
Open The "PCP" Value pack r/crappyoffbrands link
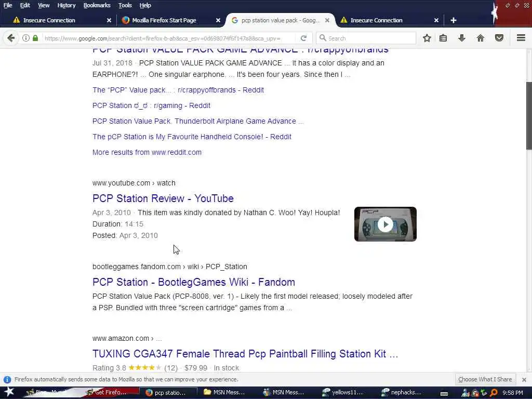point(178,90)
